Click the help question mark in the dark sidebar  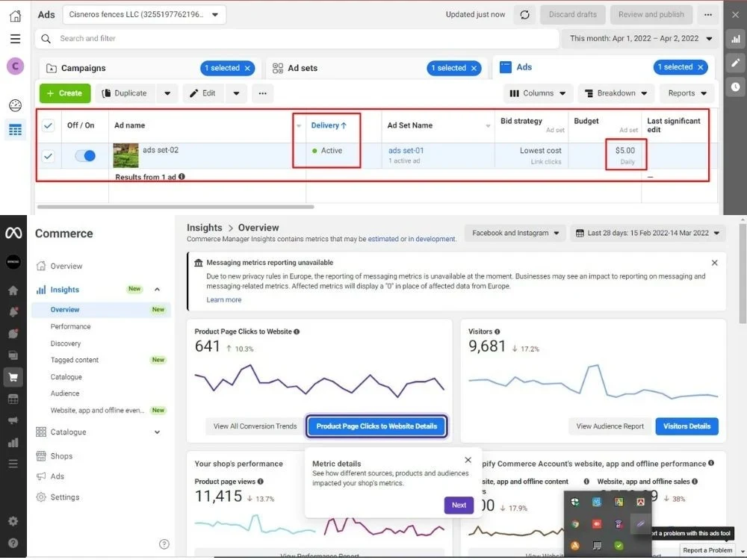[x=13, y=543]
